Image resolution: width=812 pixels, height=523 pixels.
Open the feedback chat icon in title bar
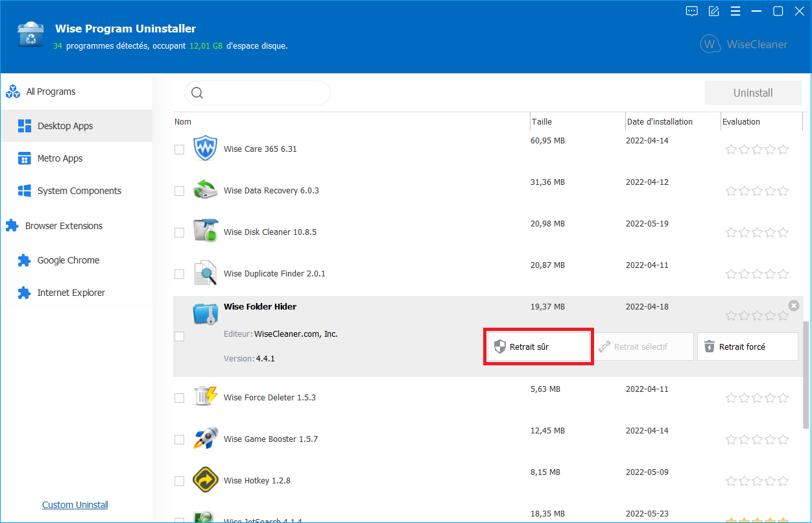pyautogui.click(x=692, y=11)
